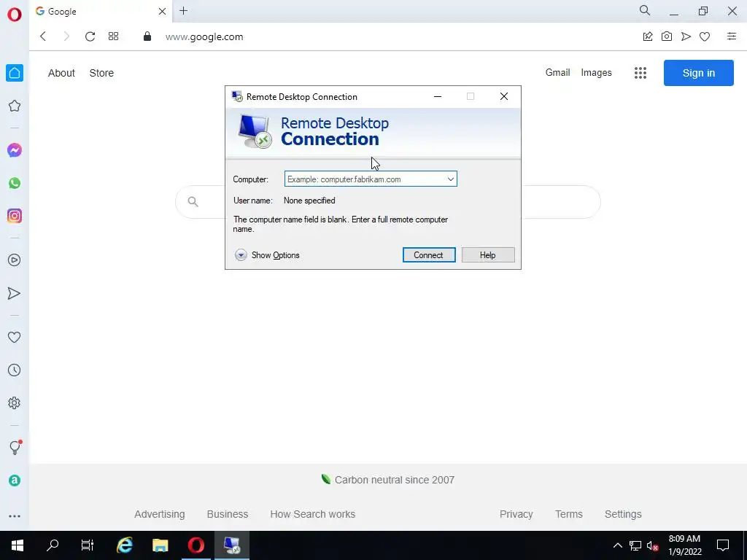Switch to the Remote Desktop Connection taskbar button
Screen dimensions: 747x560
click(x=231, y=545)
